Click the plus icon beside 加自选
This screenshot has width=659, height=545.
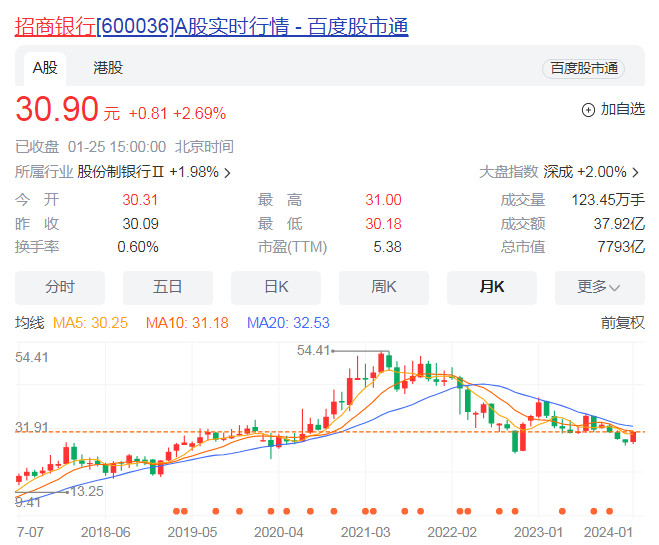coord(588,110)
